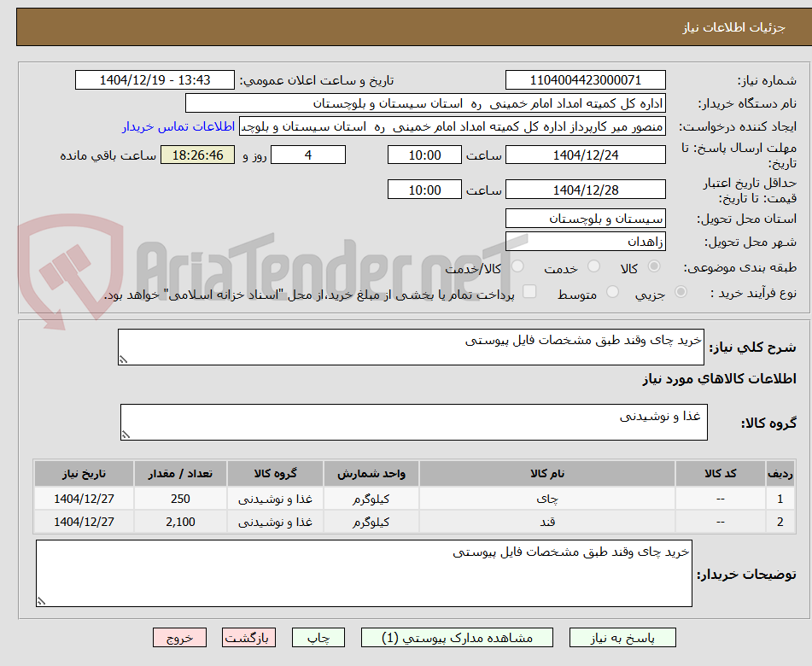Click the remaining time 18:26:46 field
812x666 pixels.
coord(197,155)
